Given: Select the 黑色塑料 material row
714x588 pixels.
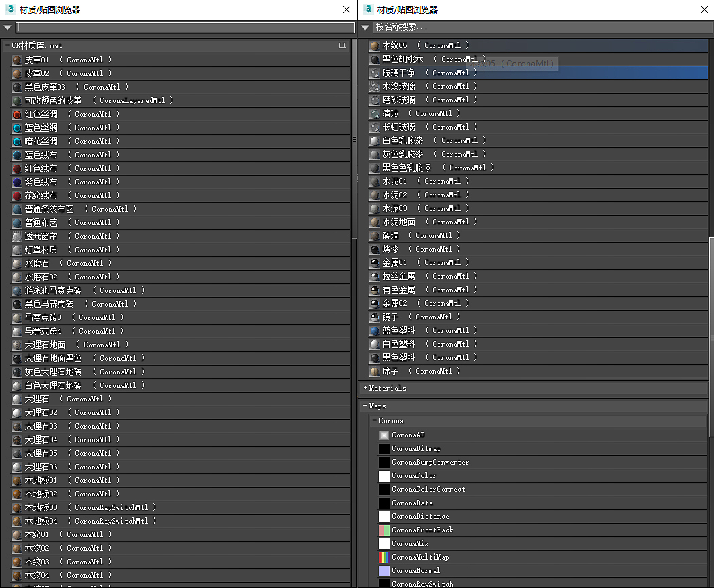Looking at the screenshot, I should pyautogui.click(x=538, y=357).
